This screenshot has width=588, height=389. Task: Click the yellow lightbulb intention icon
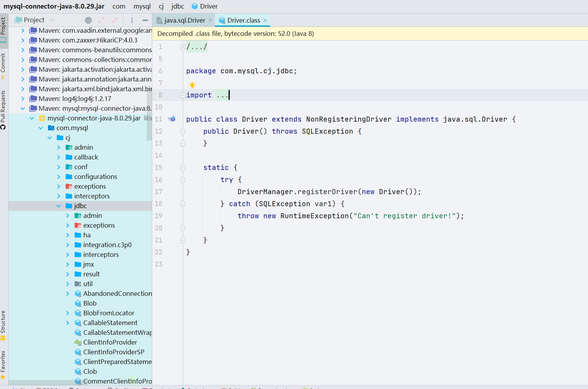[x=192, y=85]
